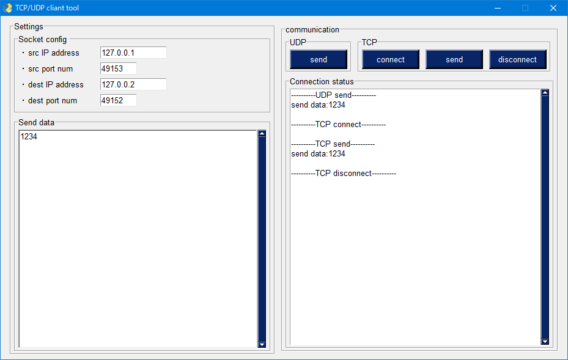
Task: Click the Send data vertical scrollbar track
Action: (262, 239)
